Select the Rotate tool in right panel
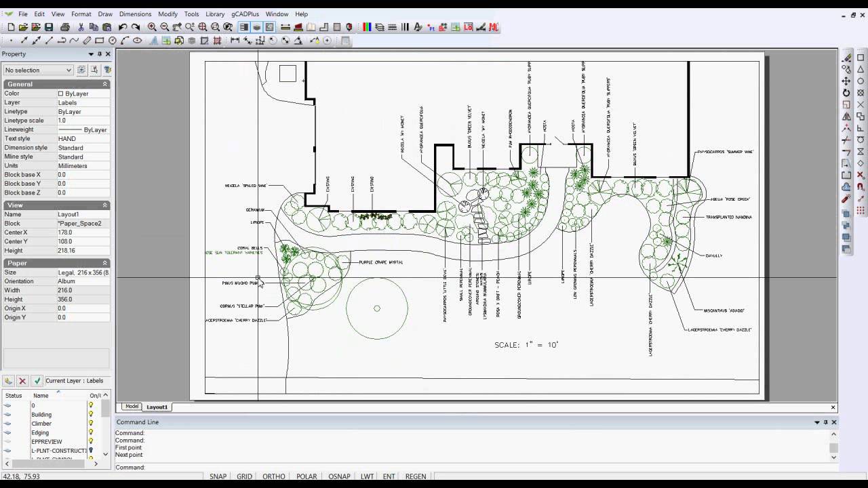 coord(846,93)
